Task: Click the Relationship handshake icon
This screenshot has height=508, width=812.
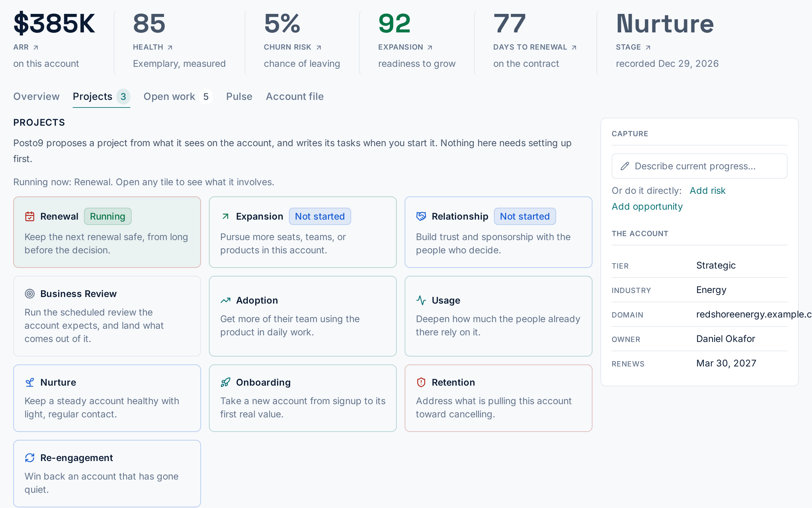Action: pyautogui.click(x=421, y=216)
